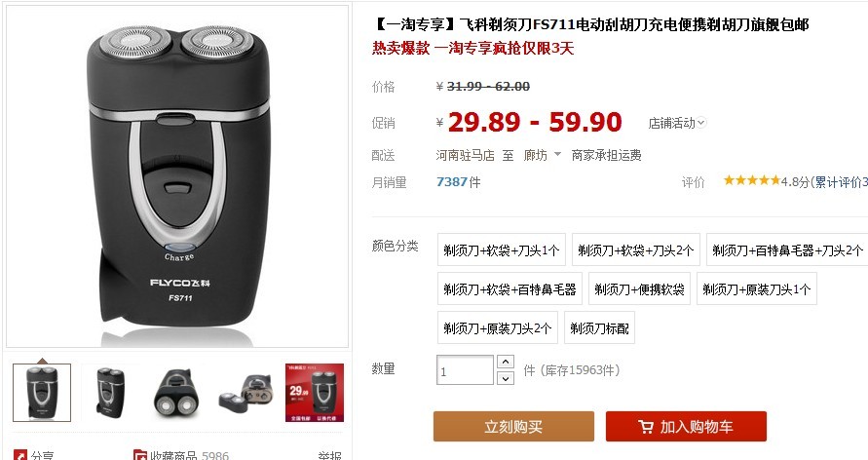Screen dimensions: 868x460
Task: Increase the quantity with the up arrow
Action: [x=506, y=362]
